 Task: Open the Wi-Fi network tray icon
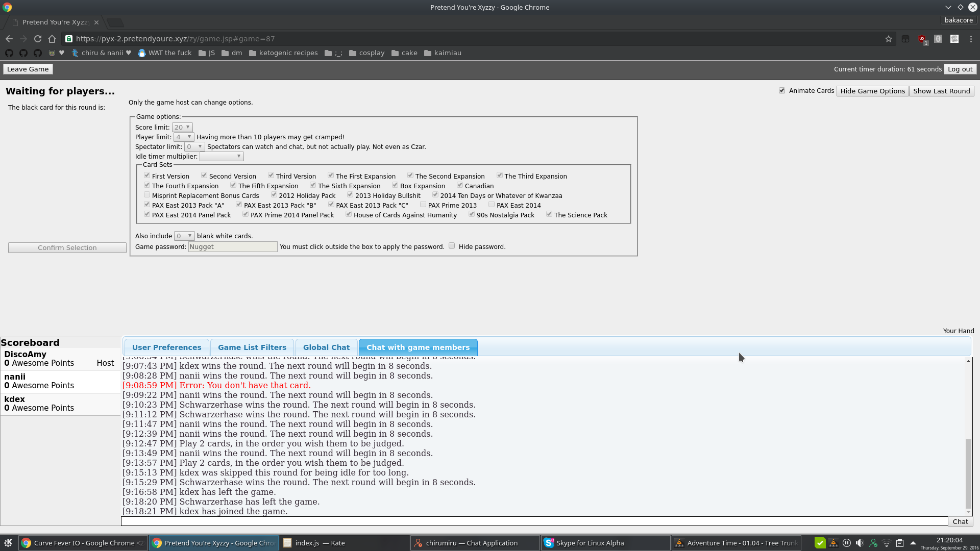(887, 543)
